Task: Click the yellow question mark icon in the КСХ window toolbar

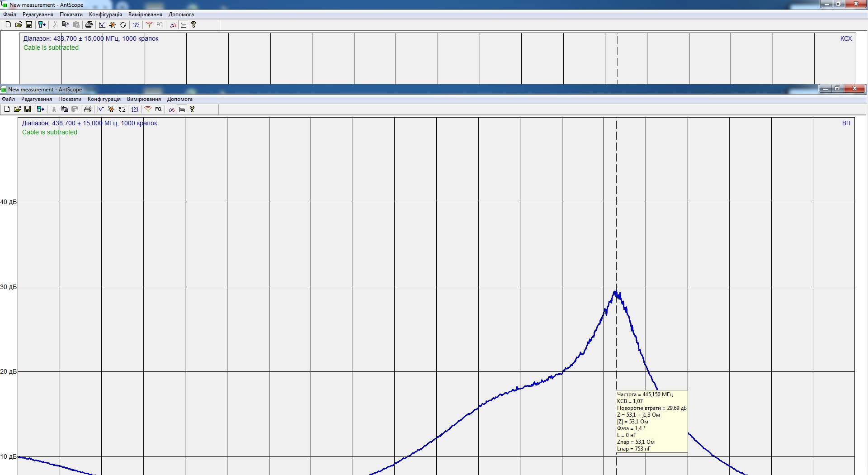Action: 193,24
